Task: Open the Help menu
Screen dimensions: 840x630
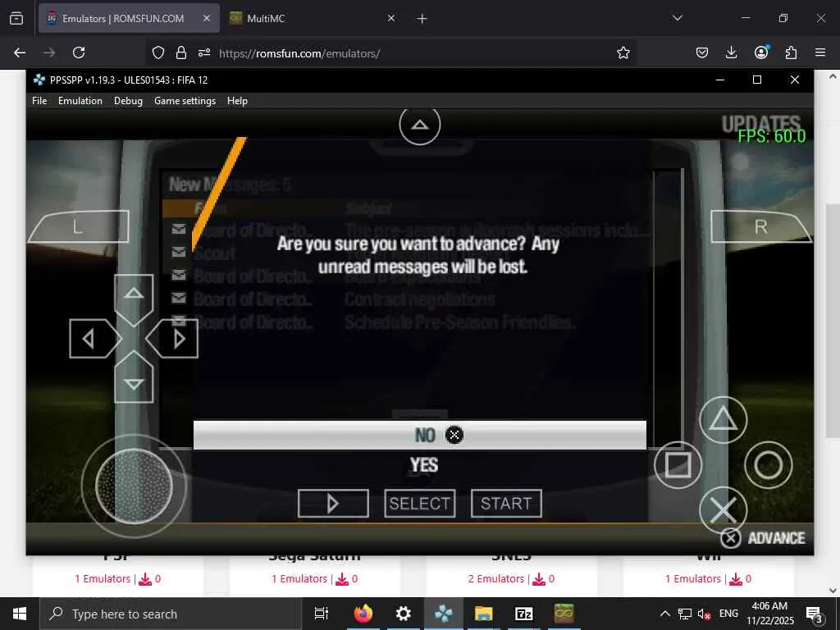Action: [x=237, y=101]
